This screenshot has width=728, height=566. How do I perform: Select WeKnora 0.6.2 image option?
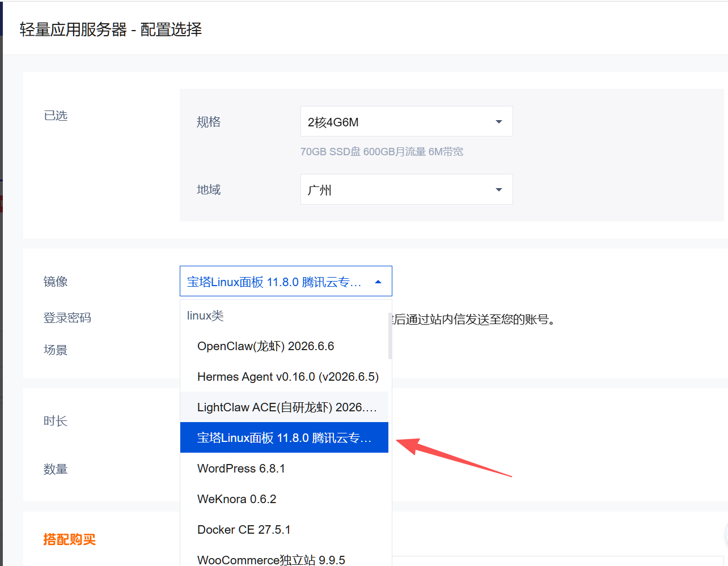(284, 499)
